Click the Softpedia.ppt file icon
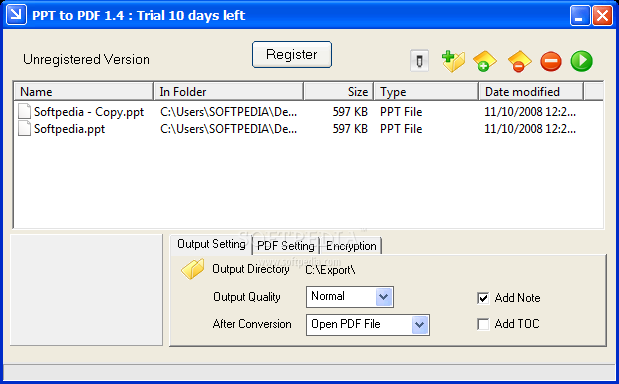 tap(24, 129)
